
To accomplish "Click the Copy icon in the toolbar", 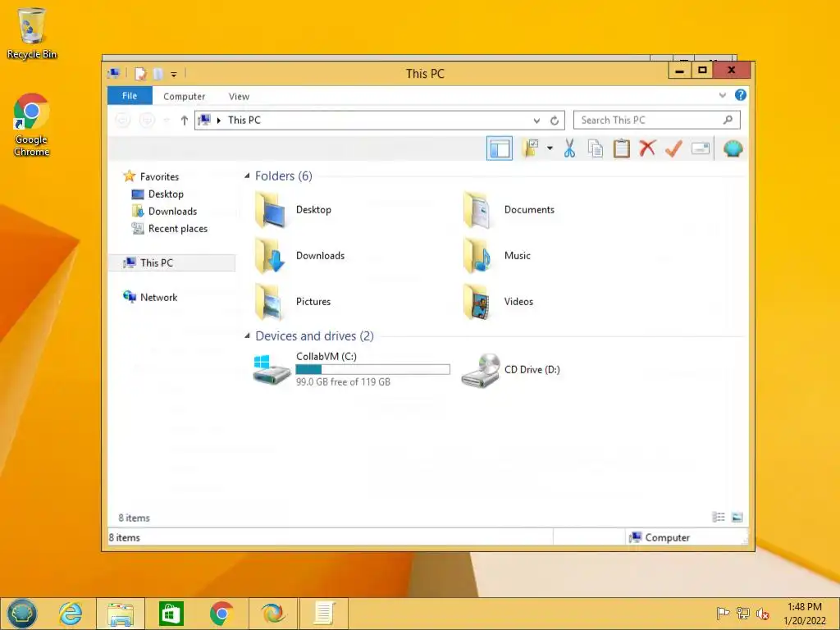I will [x=596, y=148].
